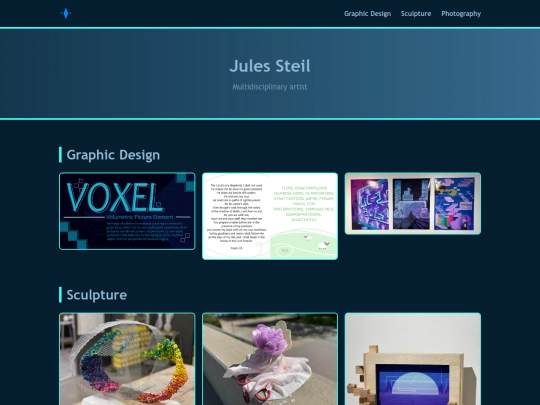Screen dimensions: 540x405
Task: Open the wooden pixel frame sculpture image
Action: 413,359
